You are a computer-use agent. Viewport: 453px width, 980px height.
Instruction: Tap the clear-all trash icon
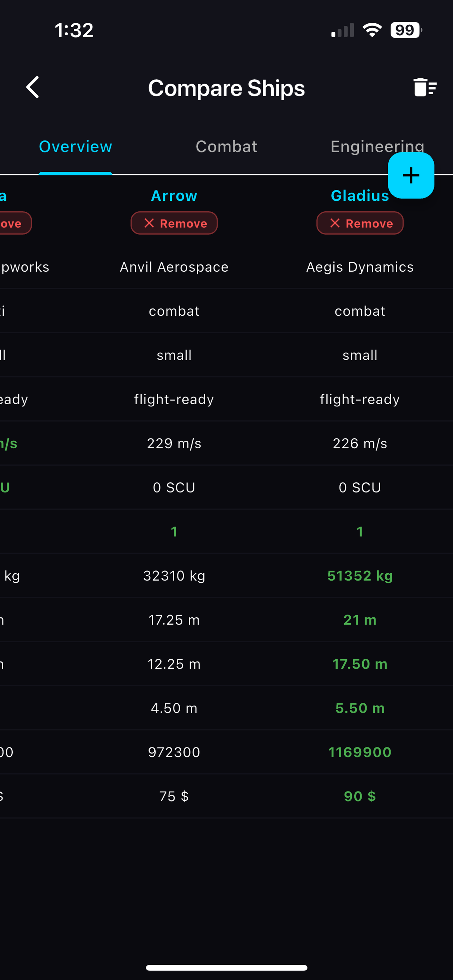[425, 87]
